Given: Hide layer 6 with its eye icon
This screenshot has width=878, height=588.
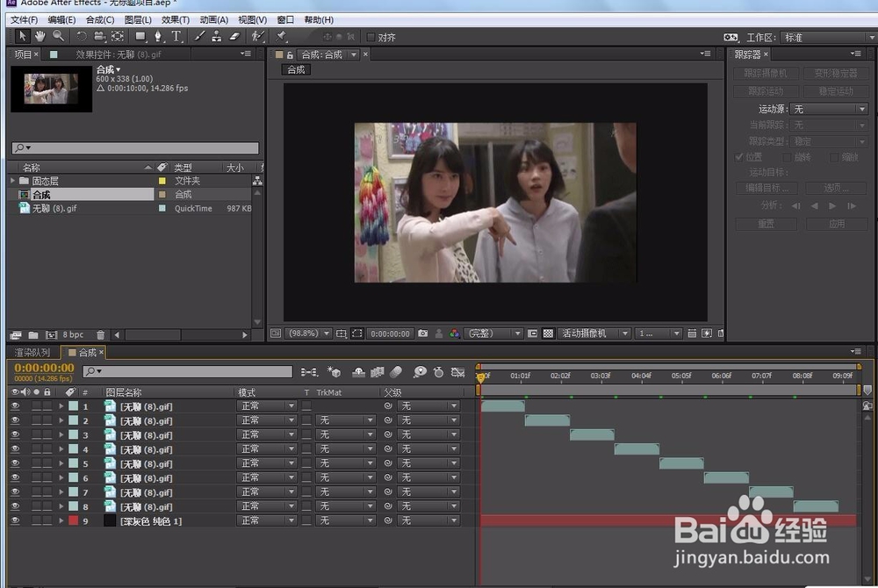Looking at the screenshot, I should click(x=15, y=477).
